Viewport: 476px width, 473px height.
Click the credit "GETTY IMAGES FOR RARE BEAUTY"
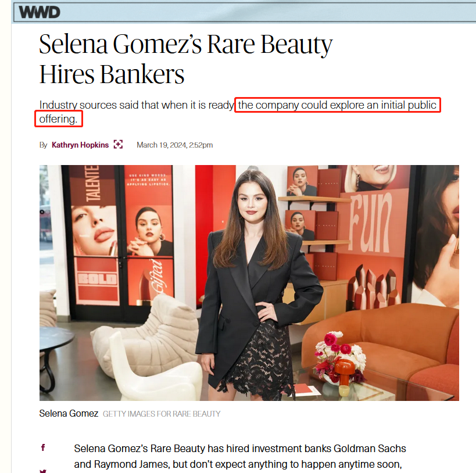coord(162,414)
